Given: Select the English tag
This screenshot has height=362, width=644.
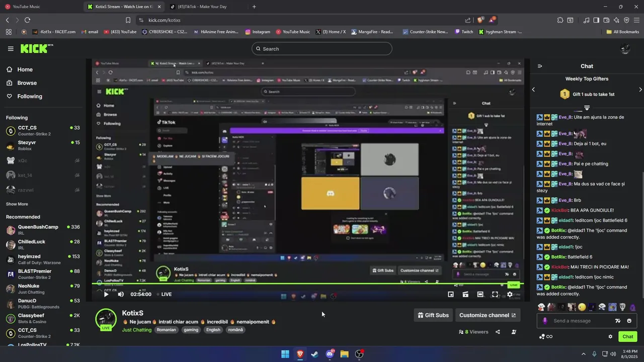Looking at the screenshot, I should click(213, 330).
